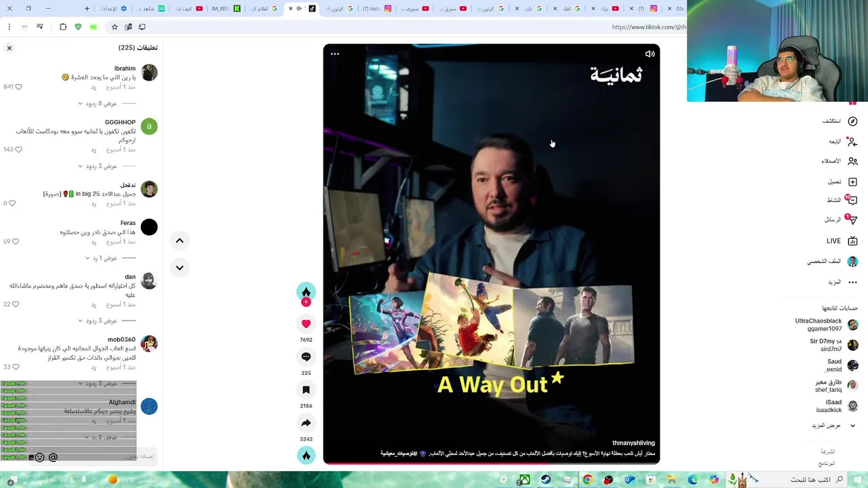
Task: Open the الأصدقاء friends icon
Action: coord(852,161)
